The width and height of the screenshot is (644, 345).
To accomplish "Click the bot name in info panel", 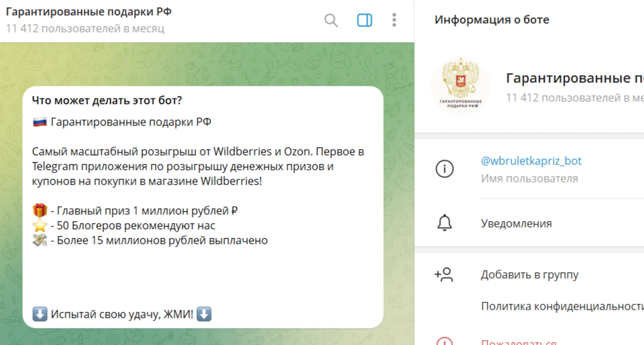I will [575, 78].
